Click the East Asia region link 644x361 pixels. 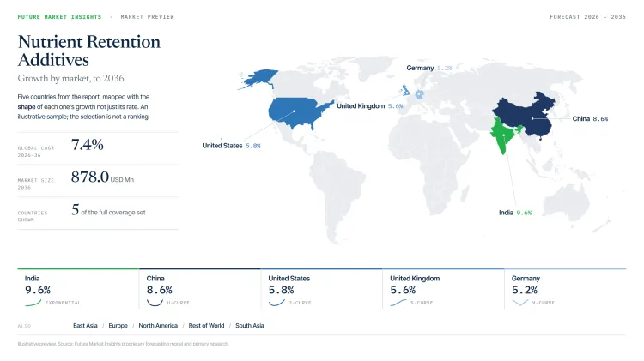[x=85, y=325]
